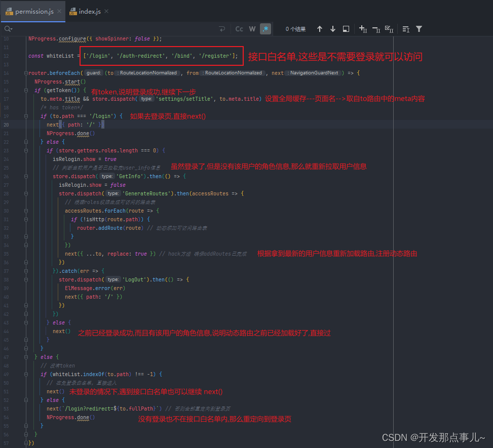This screenshot has width=493, height=448.
Task: Click '/auth-redirect' string in whiteList
Action: tap(141, 56)
